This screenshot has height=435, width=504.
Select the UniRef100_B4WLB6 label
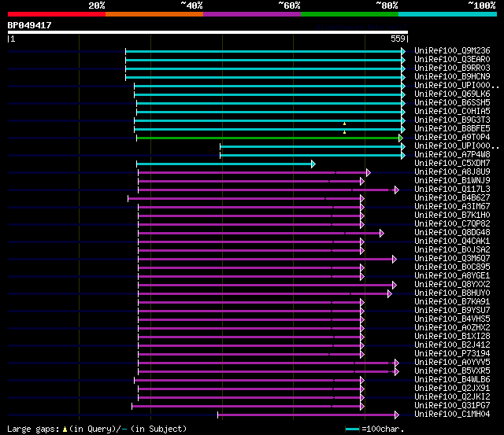pos(452,380)
